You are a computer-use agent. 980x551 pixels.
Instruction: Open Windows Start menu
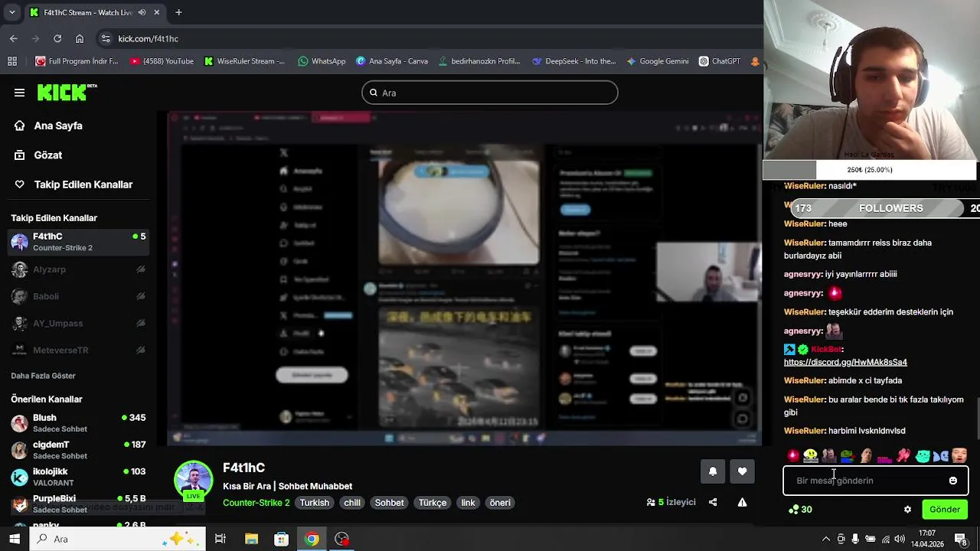14,539
